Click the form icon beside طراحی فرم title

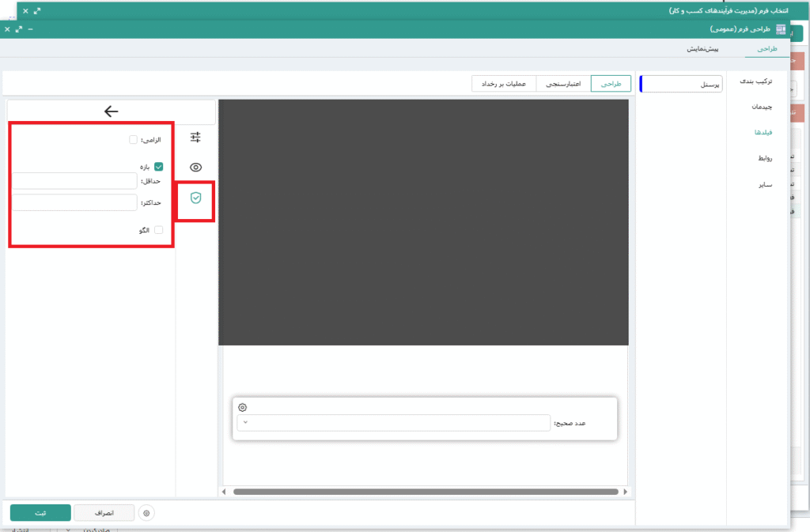(x=782, y=29)
